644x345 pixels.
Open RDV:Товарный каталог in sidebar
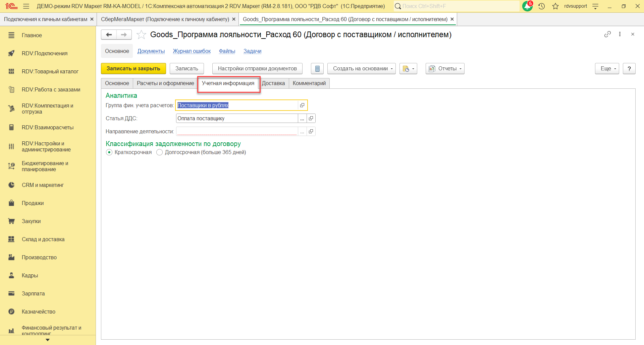(x=50, y=71)
